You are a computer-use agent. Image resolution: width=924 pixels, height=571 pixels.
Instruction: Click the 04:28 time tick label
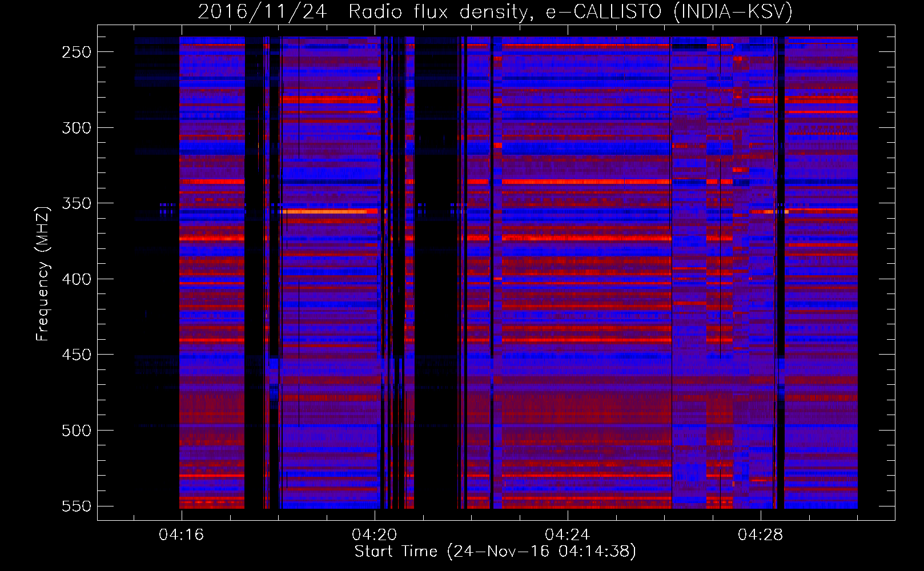tap(761, 535)
